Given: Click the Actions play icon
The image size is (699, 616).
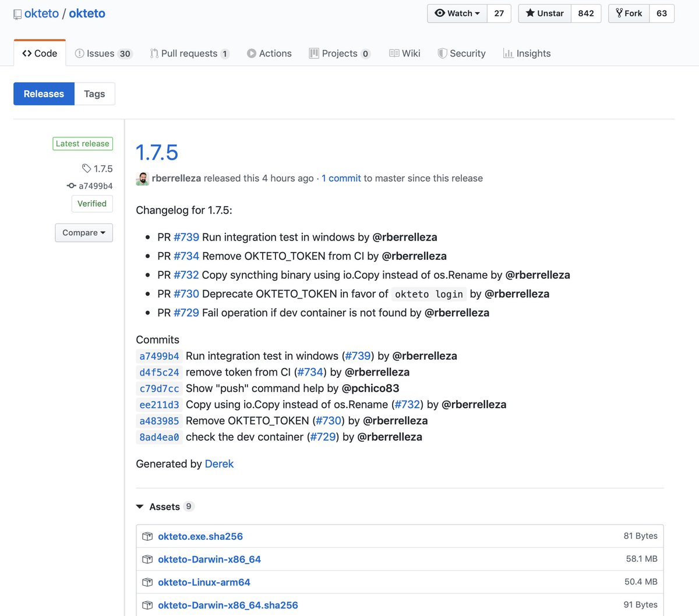Looking at the screenshot, I should 252,54.
